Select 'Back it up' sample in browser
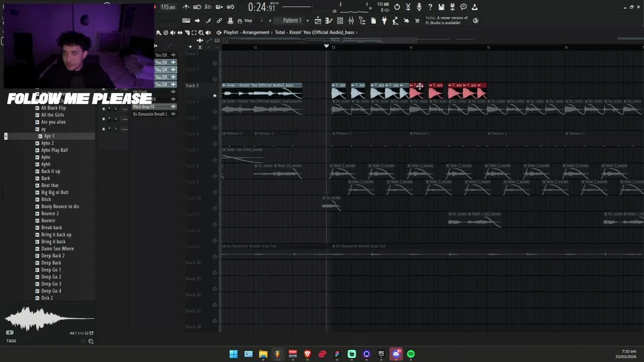The width and height of the screenshot is (644, 362). (50, 171)
